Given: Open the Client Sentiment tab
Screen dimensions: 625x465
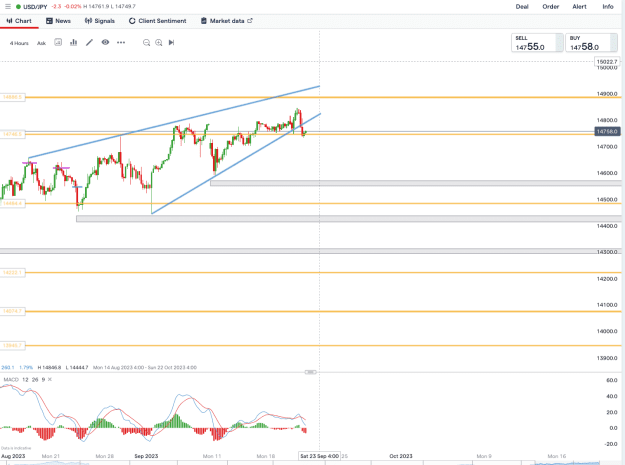Looking at the screenshot, I should pyautogui.click(x=157, y=21).
